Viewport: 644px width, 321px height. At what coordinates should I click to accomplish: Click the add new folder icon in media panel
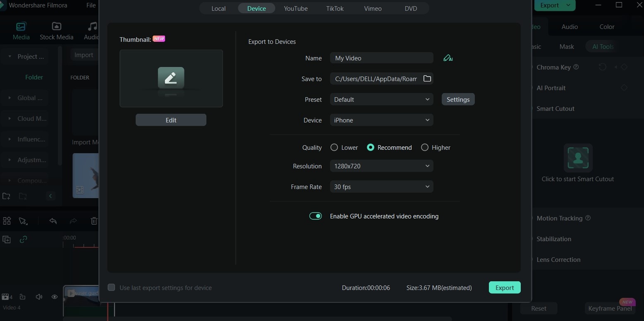point(6,196)
